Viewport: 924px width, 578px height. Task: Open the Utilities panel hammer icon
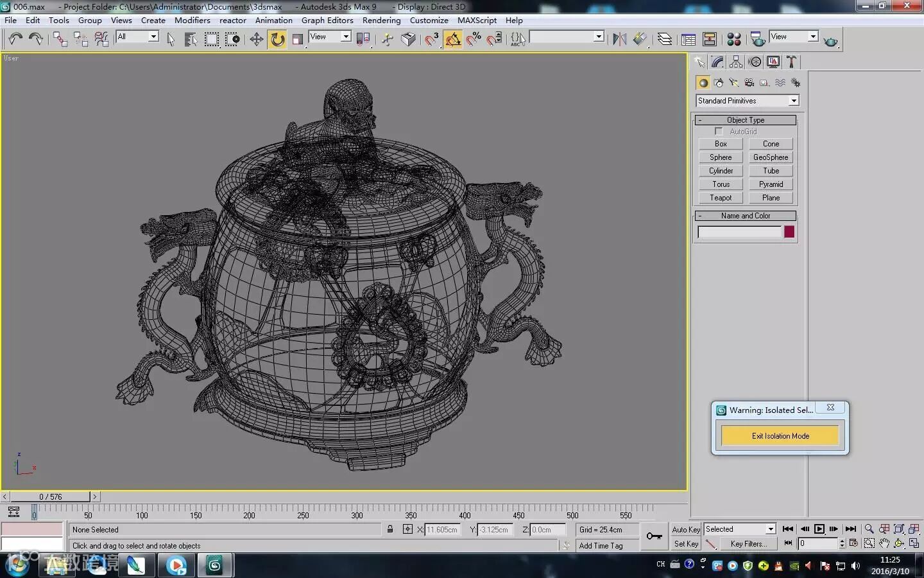(791, 62)
